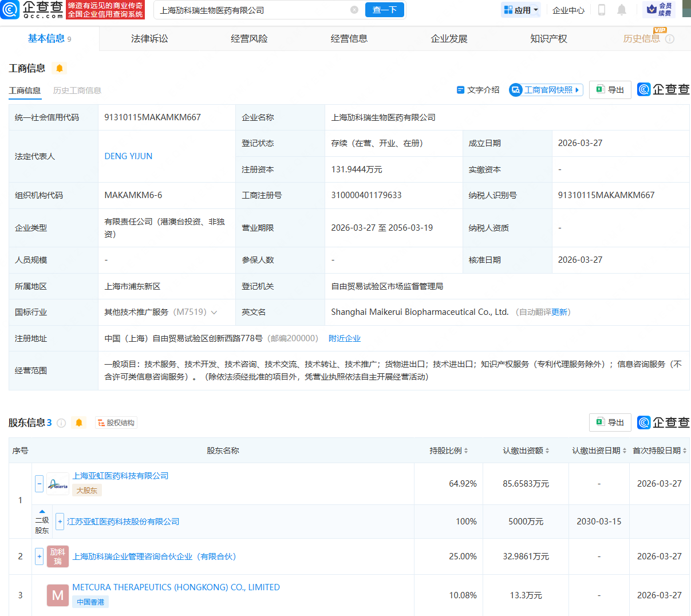Open the notification bell in header
The image size is (691, 616).
[622, 10]
